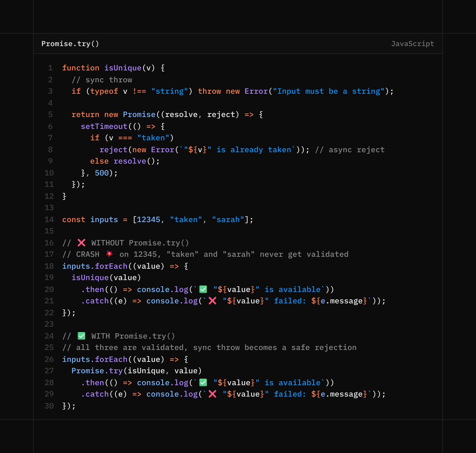The width and height of the screenshot is (476, 453).
Task: Click the "sarah" string on line 14
Action: point(228,220)
